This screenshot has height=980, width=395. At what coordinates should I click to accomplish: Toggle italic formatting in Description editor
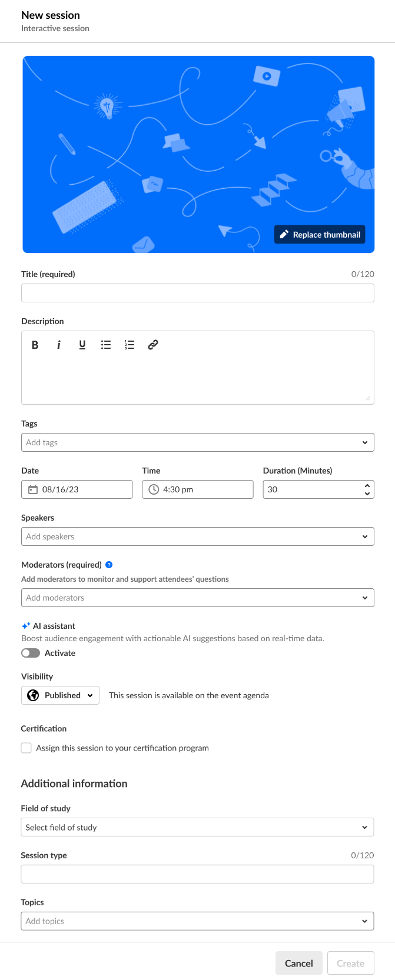pos(58,345)
